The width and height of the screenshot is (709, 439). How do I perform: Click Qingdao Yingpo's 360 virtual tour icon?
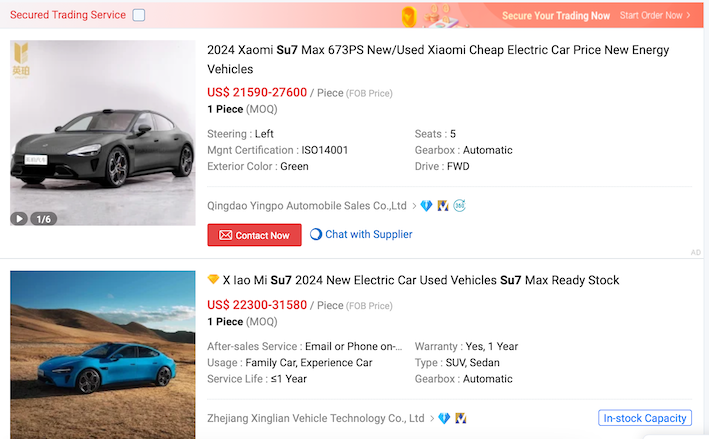(x=459, y=206)
